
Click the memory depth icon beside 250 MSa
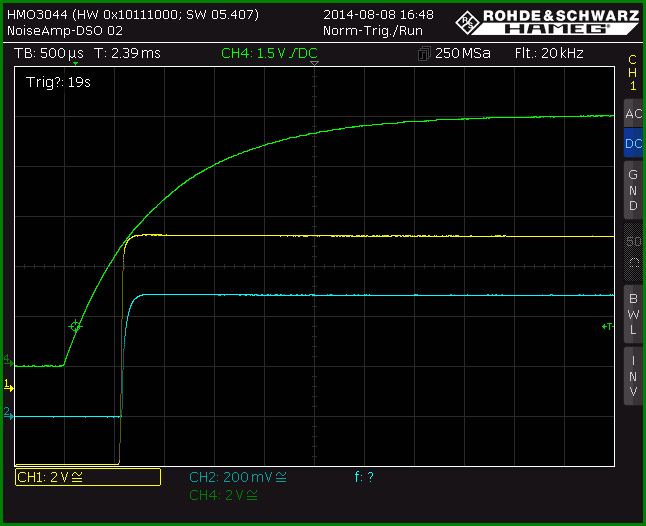424,54
